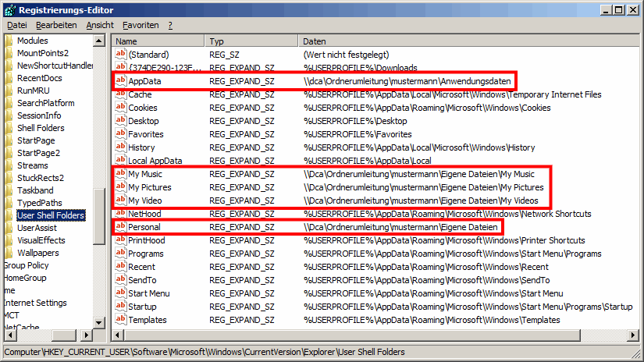
Task: Select the VisualEffects key in tree
Action: 41,240
